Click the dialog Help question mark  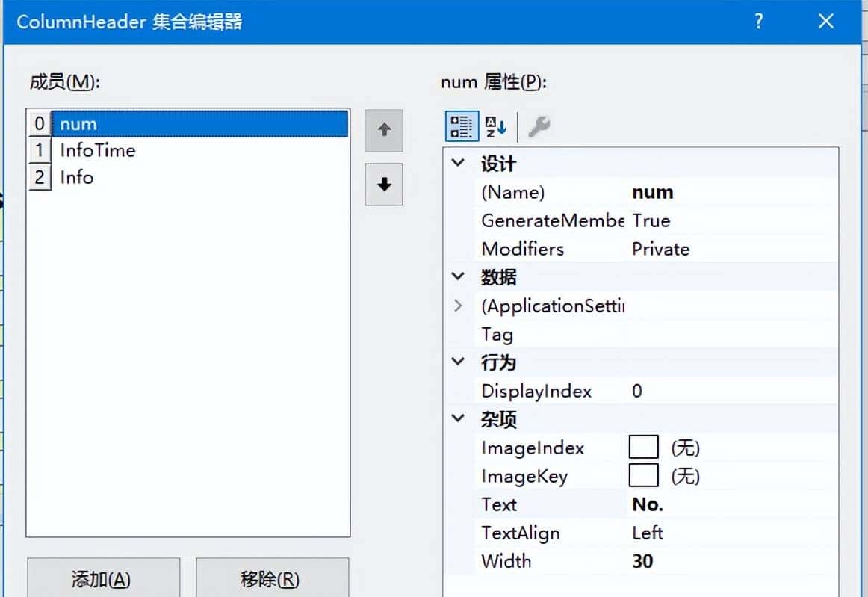click(759, 22)
